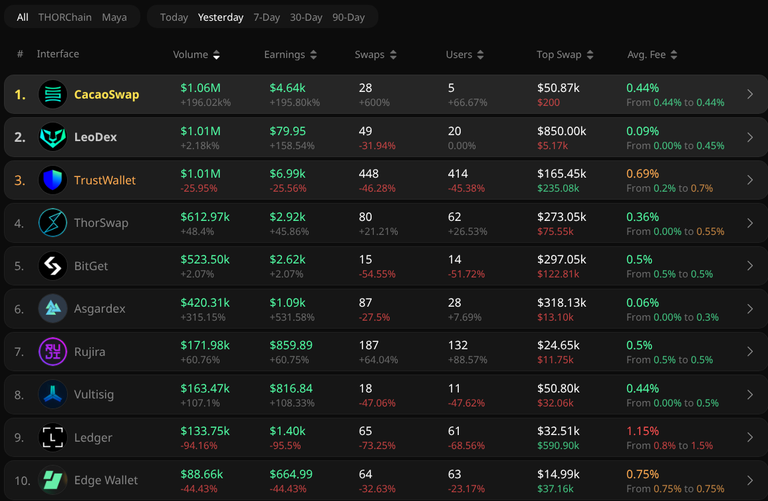Switch to the 7-Day time range
This screenshot has width=768, height=501.
point(266,17)
